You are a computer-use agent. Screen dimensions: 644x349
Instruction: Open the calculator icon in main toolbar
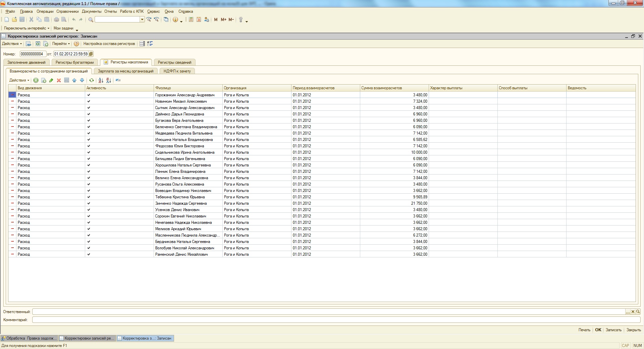coord(191,20)
